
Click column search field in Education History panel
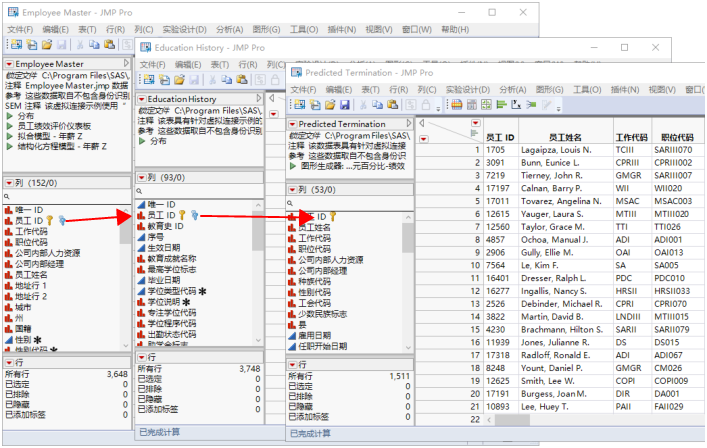click(199, 191)
